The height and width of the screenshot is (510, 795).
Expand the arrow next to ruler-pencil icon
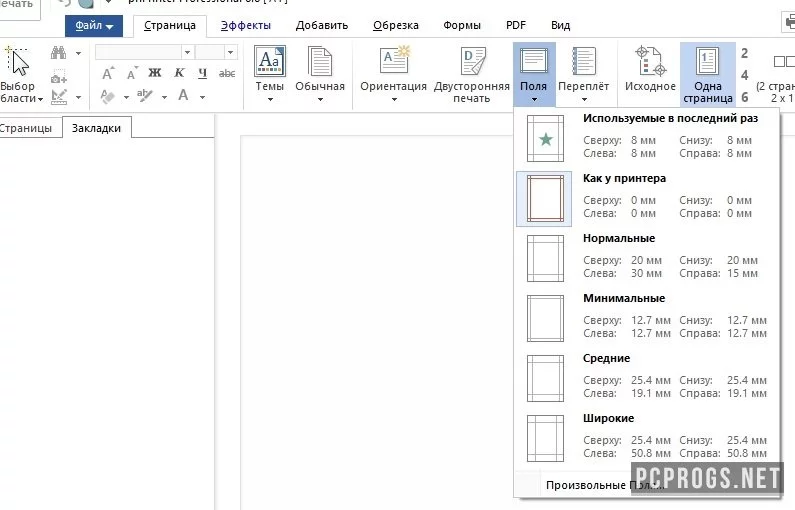[x=78, y=97]
